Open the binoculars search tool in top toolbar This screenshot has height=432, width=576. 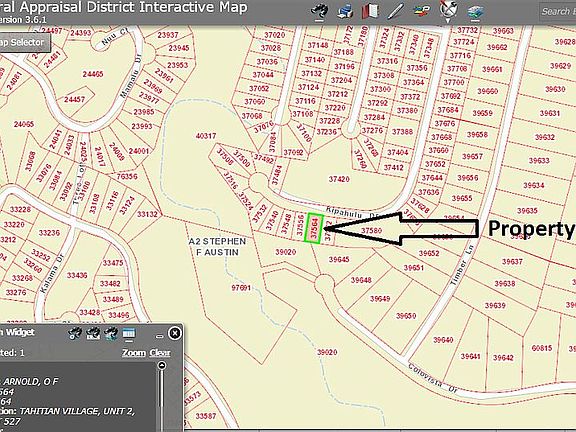(320, 11)
